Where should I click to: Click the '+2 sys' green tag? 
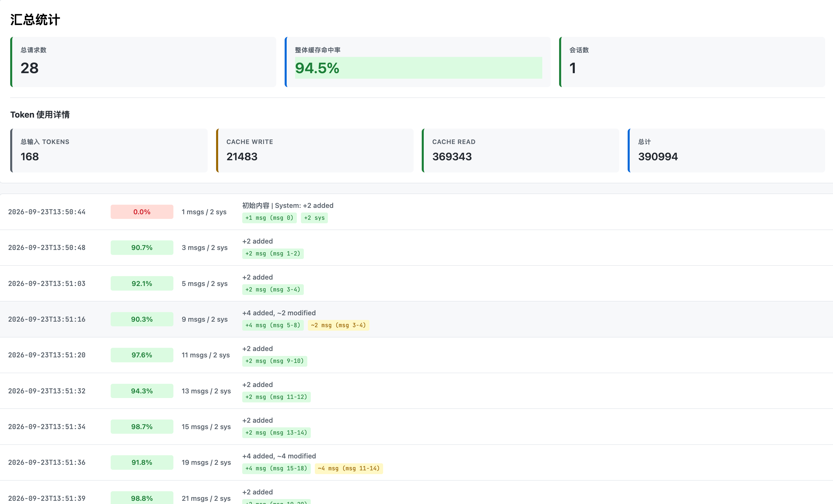[x=314, y=218]
